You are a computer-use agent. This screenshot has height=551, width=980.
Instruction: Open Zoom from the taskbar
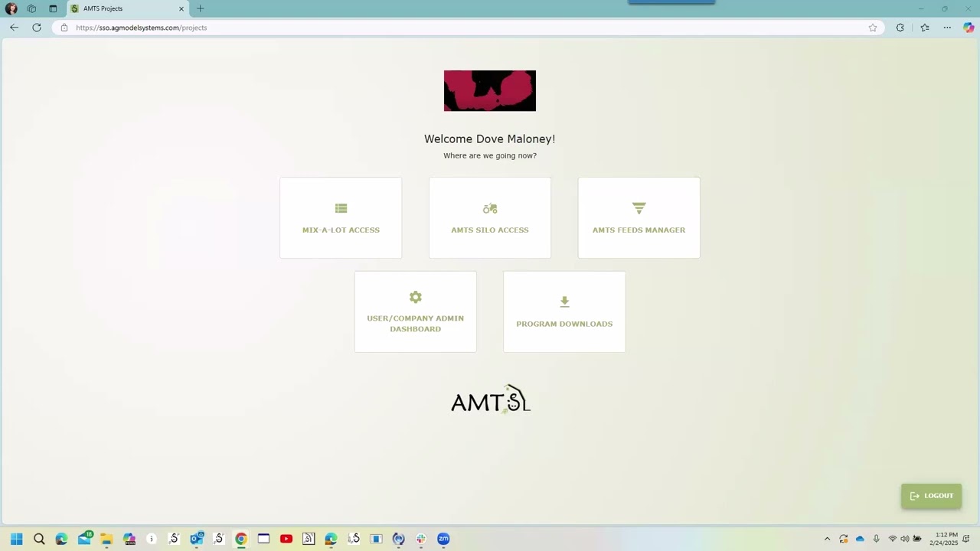point(443,539)
